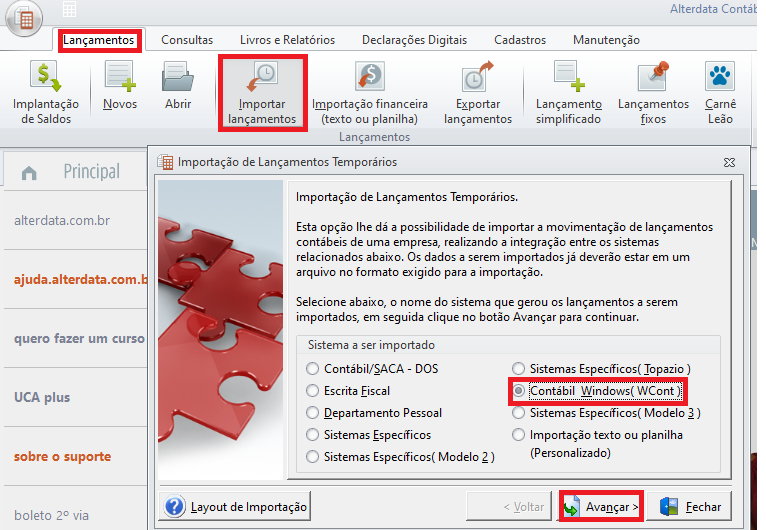
Task: Open the ajuda.alterdata.com.br link
Action: (x=81, y=279)
